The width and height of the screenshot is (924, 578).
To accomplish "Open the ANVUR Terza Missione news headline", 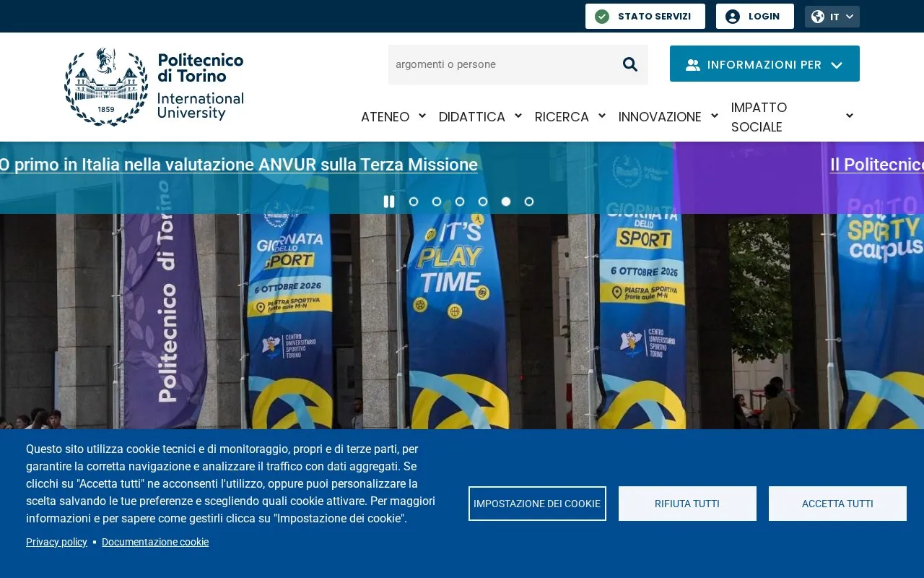I will [239, 165].
